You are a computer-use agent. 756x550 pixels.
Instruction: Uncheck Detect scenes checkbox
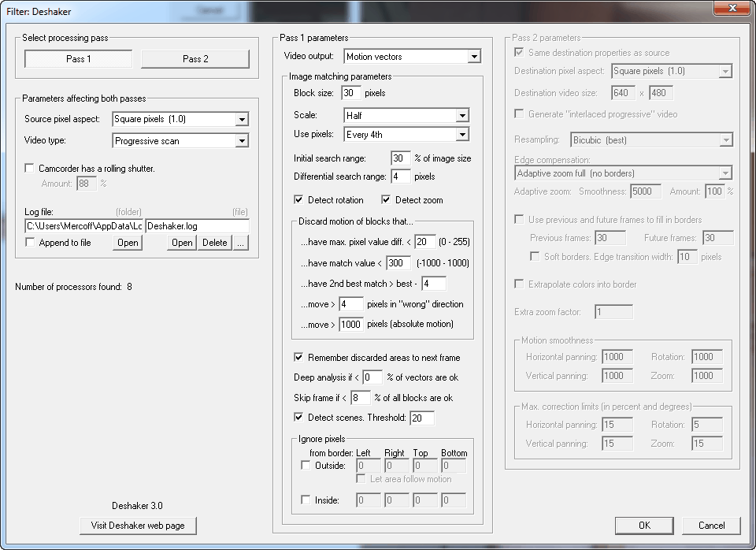(298, 418)
